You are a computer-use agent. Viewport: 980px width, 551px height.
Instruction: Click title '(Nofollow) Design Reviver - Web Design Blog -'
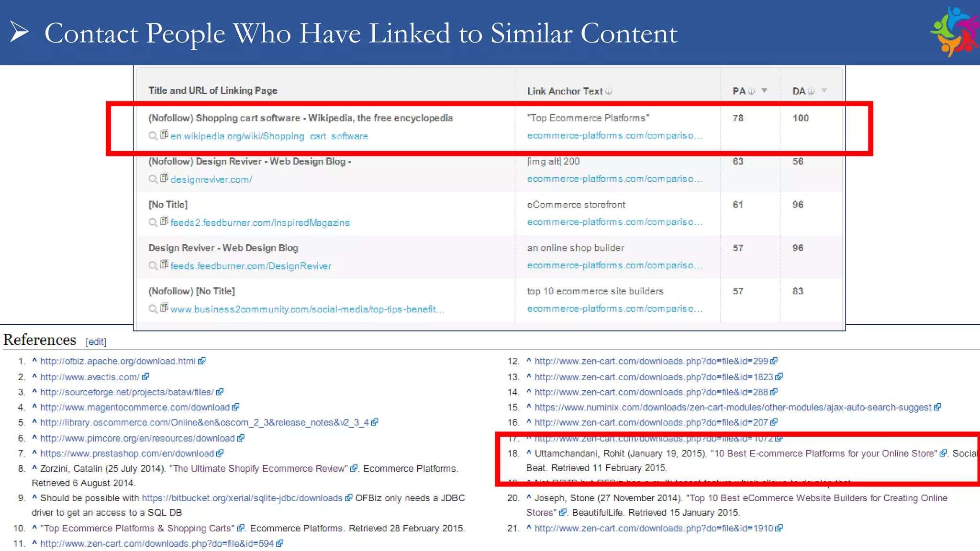(x=250, y=162)
